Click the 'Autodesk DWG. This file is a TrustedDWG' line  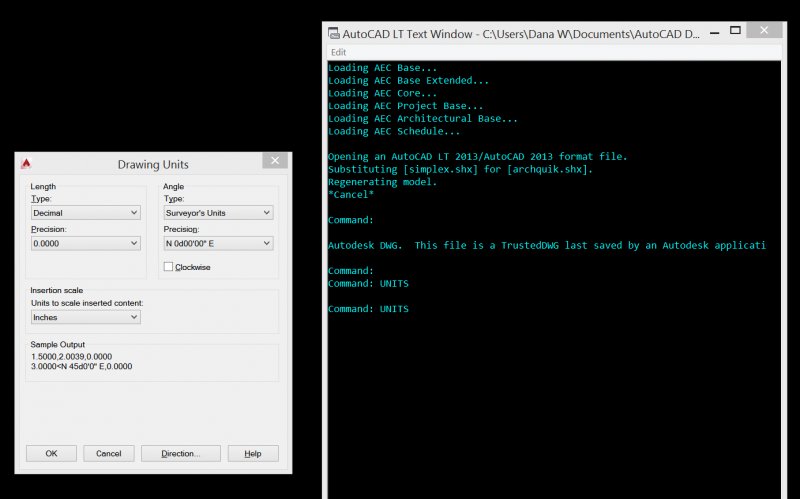coord(546,245)
